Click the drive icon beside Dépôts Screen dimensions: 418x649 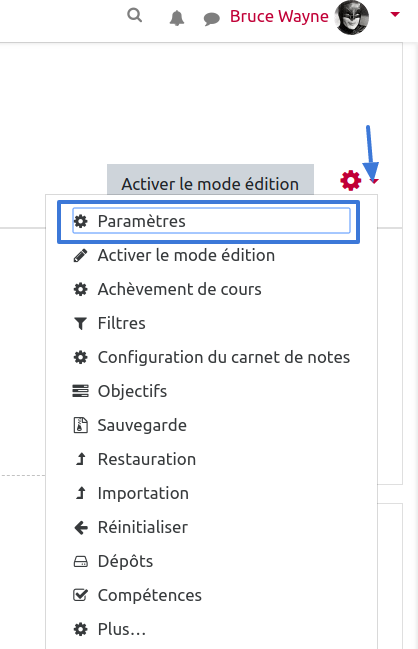coord(80,561)
